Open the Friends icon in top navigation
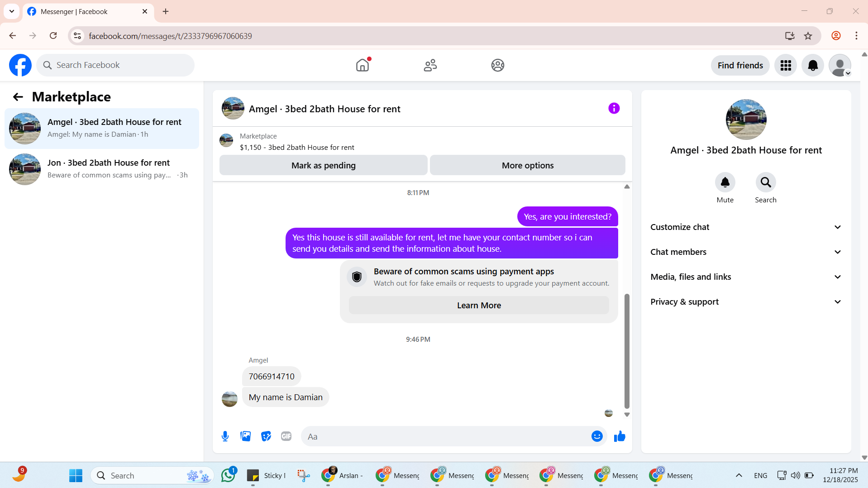868x488 pixels. [x=430, y=65]
